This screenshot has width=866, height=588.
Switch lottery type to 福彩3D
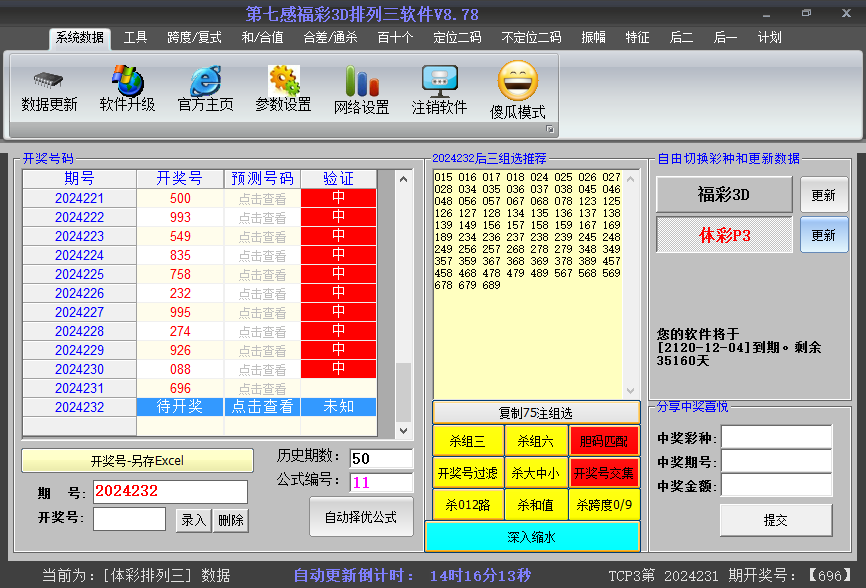click(724, 194)
